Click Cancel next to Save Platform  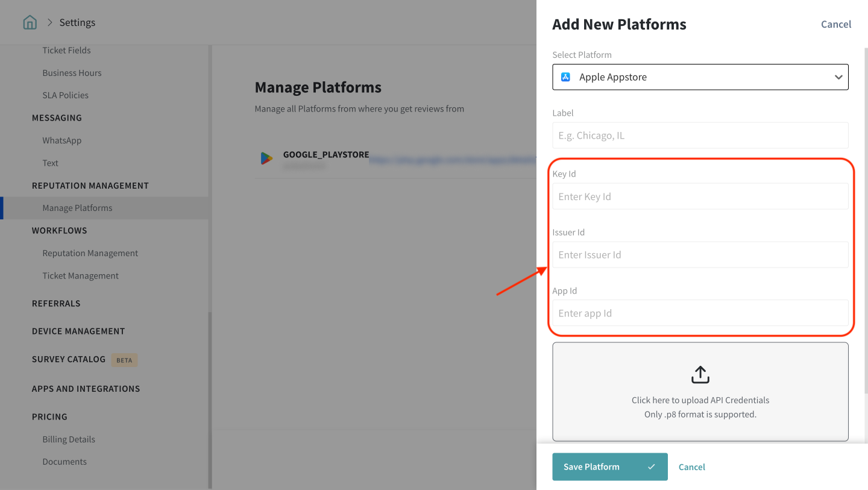coord(691,467)
